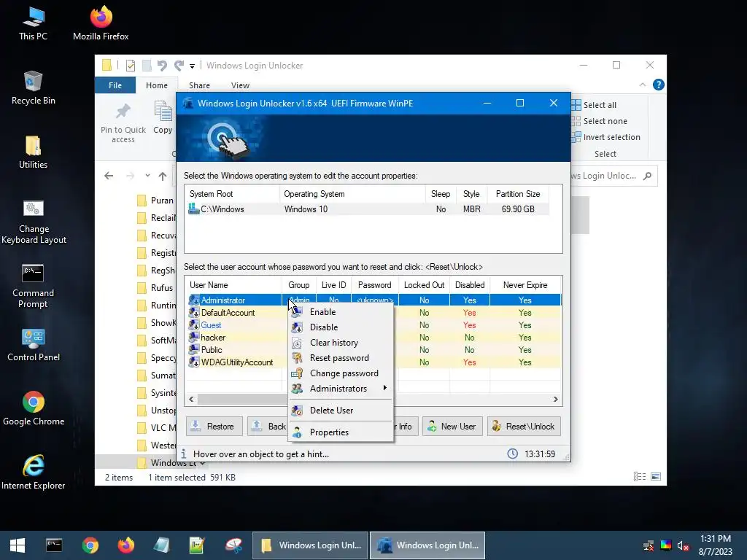Screen dimensions: 747x560
Task: Open Explorer File tab
Action: 115,85
